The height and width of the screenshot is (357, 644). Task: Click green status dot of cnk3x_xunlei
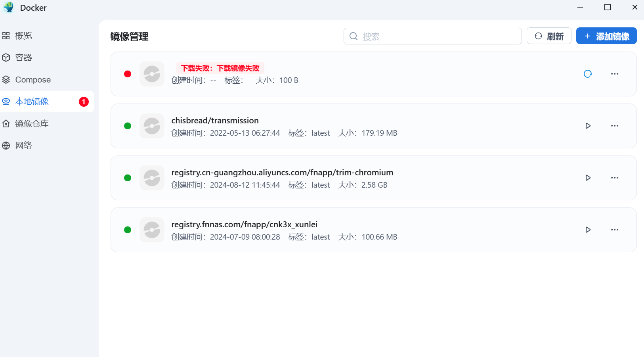(128, 230)
